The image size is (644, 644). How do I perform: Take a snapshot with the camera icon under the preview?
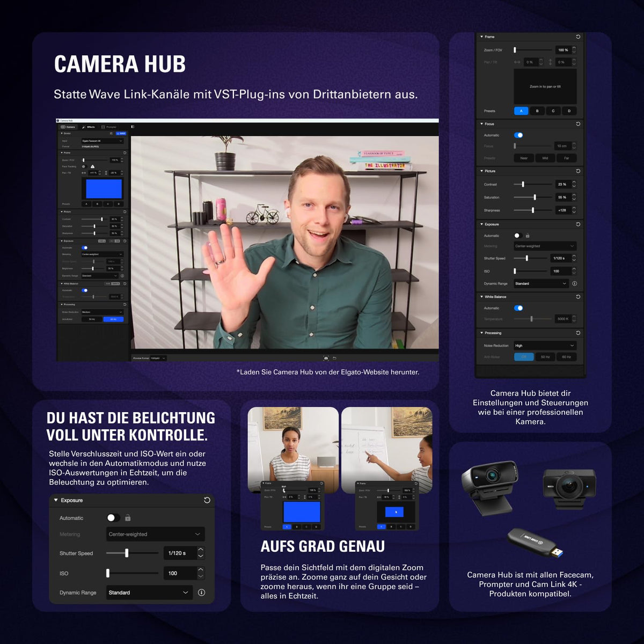tap(326, 358)
